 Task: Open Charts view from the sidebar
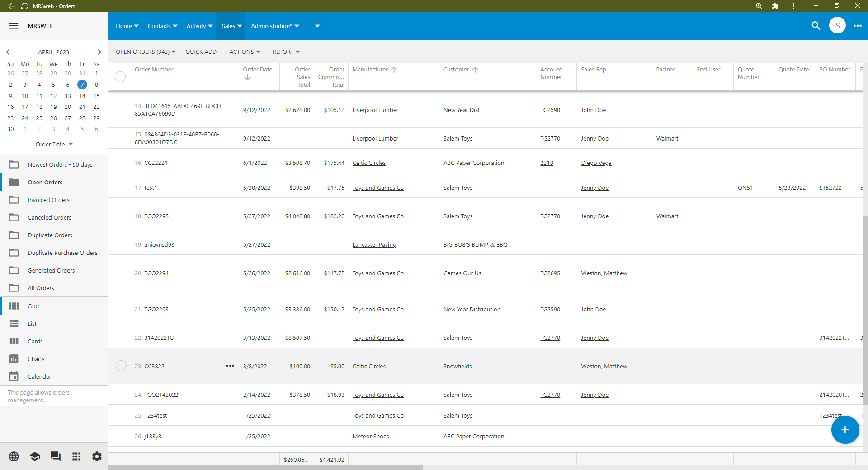click(35, 359)
